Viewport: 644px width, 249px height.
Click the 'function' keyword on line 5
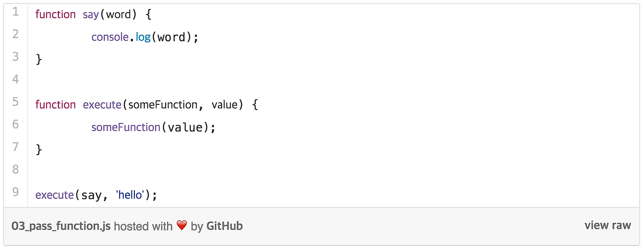(55, 105)
